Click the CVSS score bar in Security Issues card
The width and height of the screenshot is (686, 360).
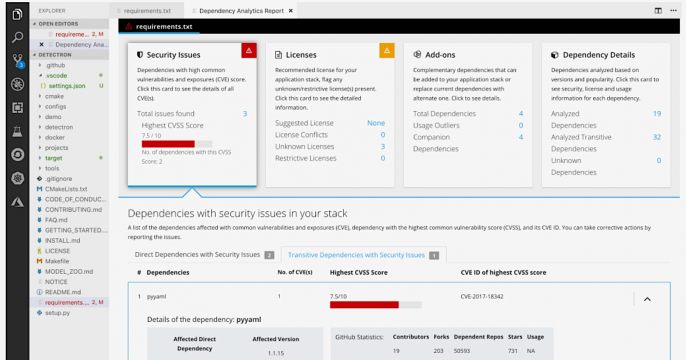pos(177,143)
